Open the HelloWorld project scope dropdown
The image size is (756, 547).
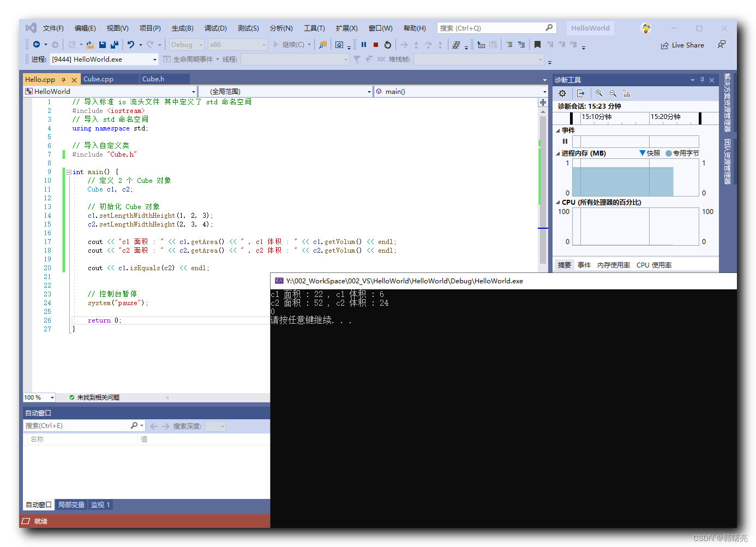pos(110,92)
